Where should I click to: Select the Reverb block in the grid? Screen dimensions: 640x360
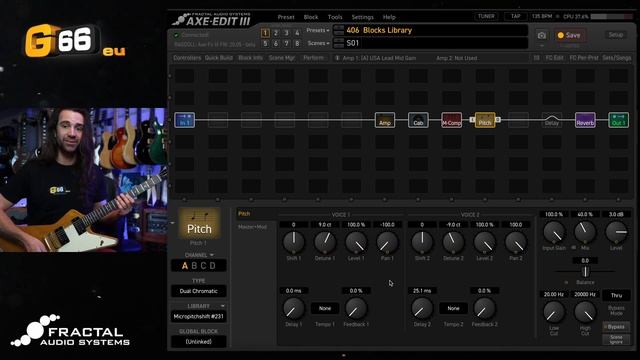pos(585,120)
